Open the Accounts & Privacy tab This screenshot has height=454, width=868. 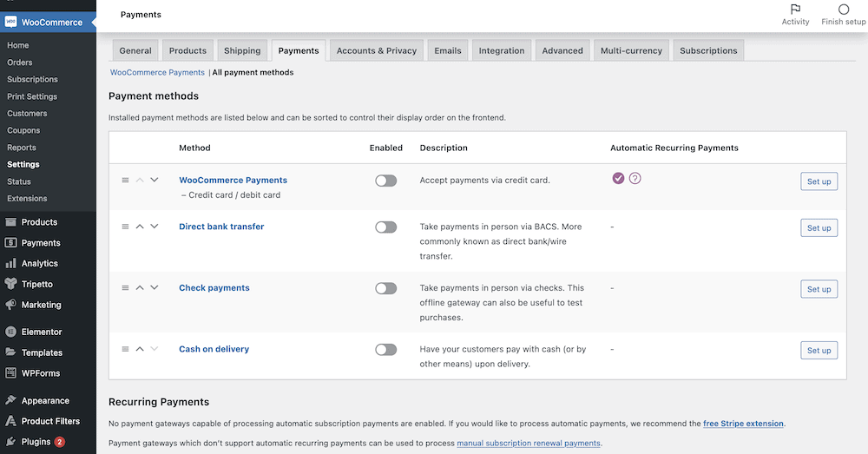pos(377,50)
